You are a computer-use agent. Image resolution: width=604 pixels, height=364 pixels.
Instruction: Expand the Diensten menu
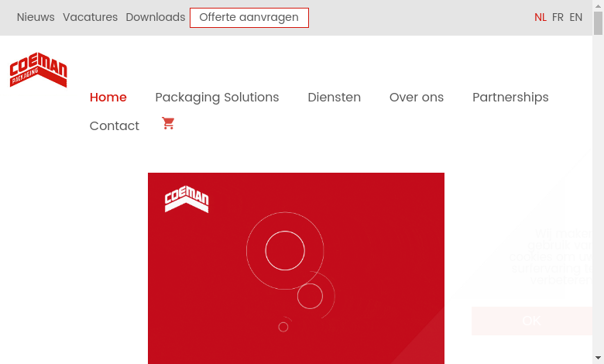[x=334, y=98]
